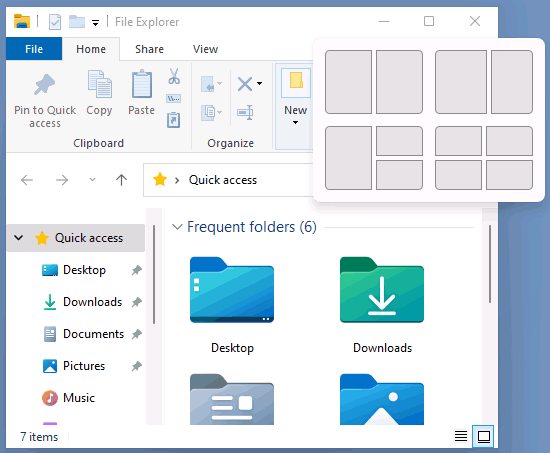Switch to the Home ribbon tab

point(91,49)
